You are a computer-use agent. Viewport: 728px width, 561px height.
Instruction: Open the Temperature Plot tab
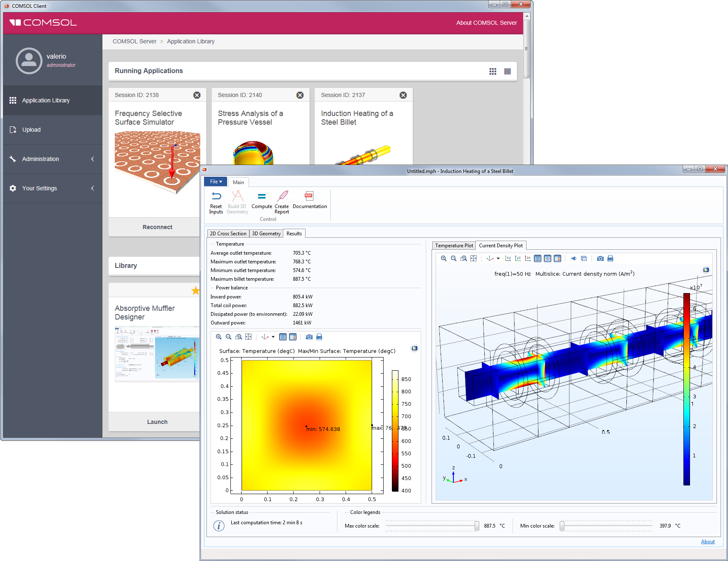(x=454, y=246)
